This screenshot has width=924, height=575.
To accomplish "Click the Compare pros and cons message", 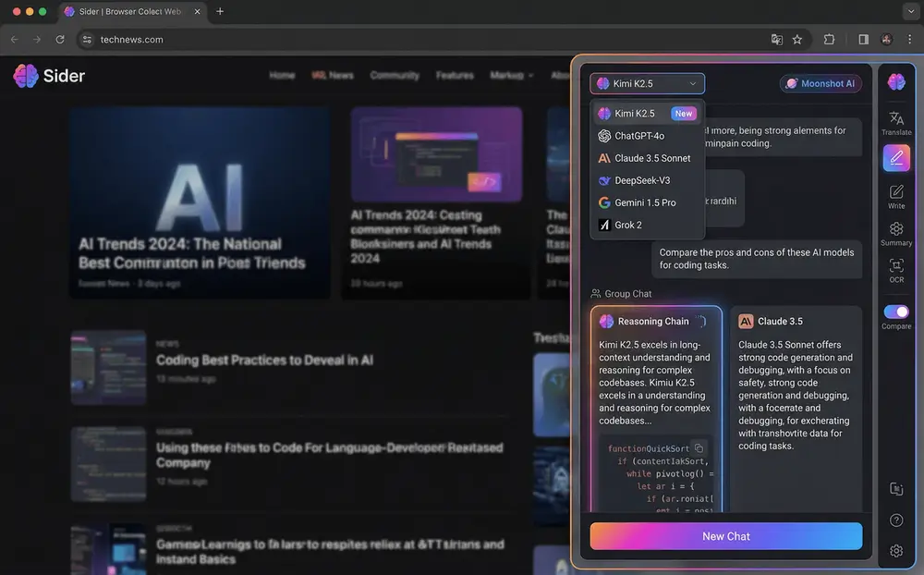I will (x=757, y=259).
